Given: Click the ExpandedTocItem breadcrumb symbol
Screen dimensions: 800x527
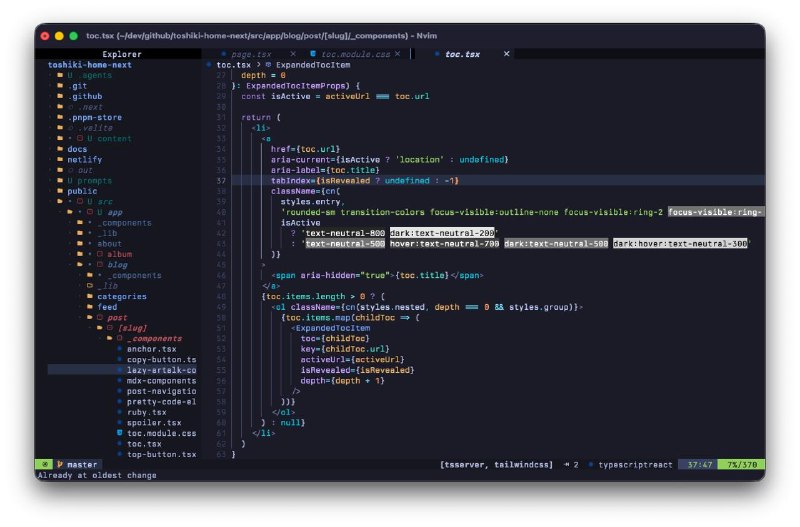Looking at the screenshot, I should click(313, 65).
